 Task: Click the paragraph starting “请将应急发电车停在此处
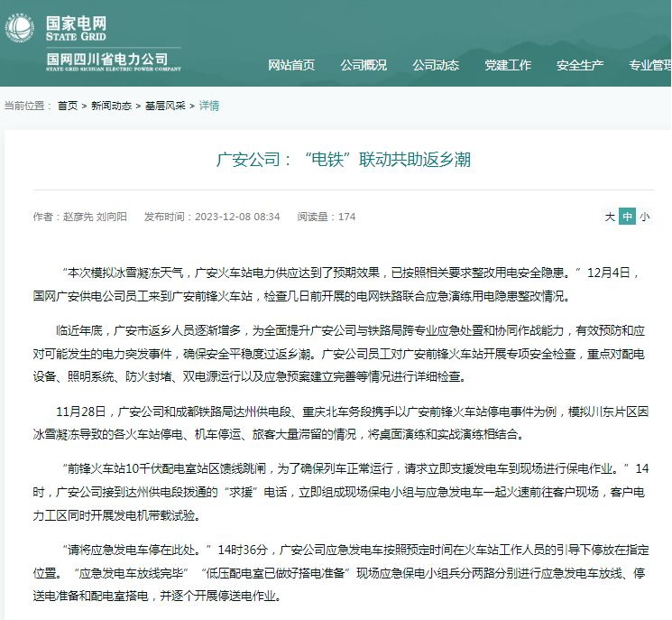point(341,573)
